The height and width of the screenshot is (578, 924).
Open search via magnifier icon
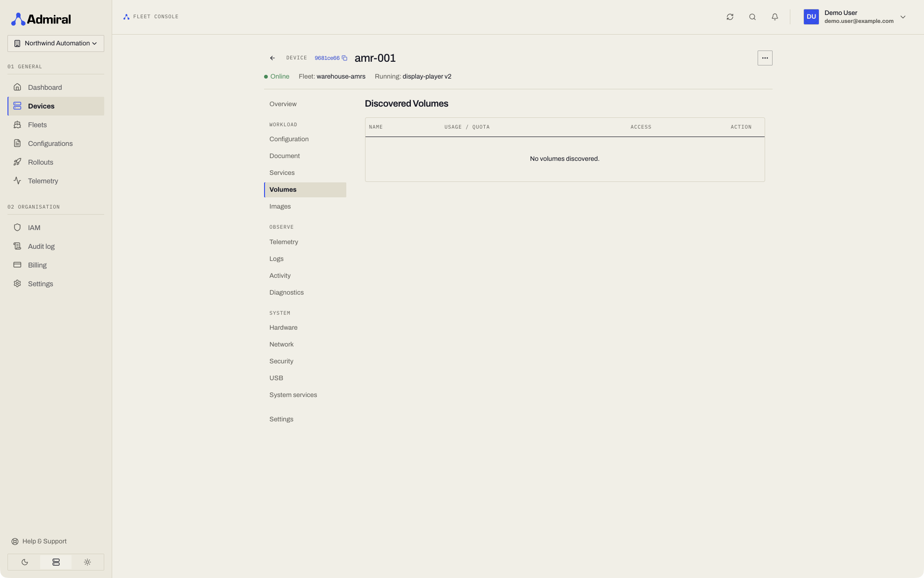pos(752,17)
